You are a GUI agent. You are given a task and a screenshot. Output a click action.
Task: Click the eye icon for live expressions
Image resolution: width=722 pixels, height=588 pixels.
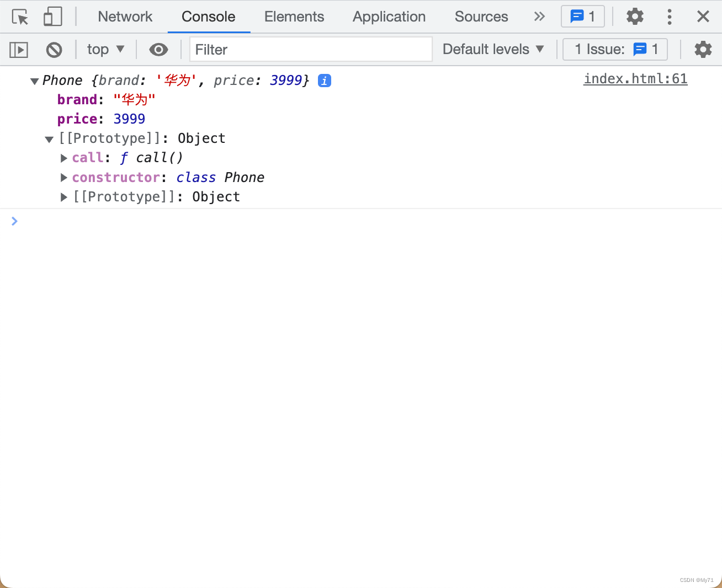pyautogui.click(x=158, y=50)
